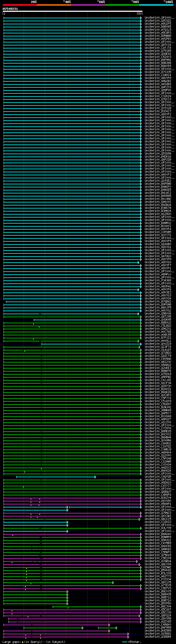Screen dimensions: 176x644
Task: Select hit label UniRef100_B8B388
Action: [158, 63]
